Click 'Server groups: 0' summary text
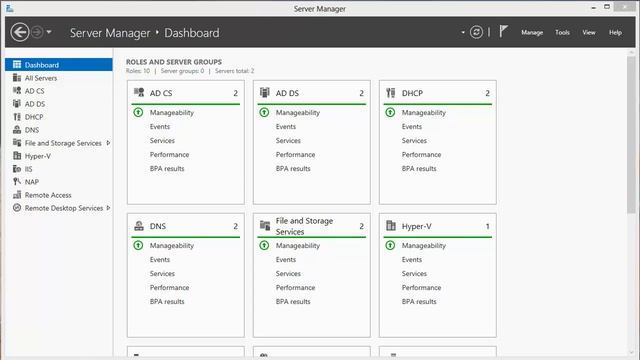 [x=182, y=71]
